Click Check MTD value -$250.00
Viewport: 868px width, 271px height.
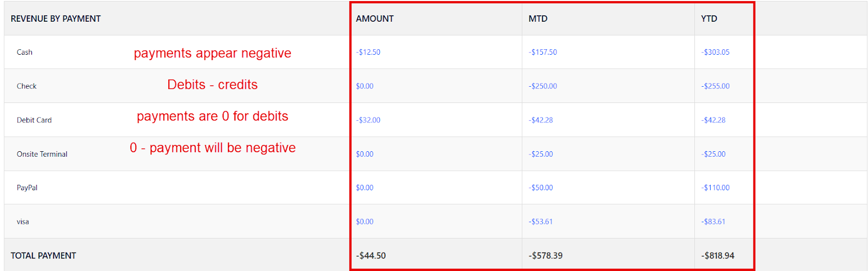click(x=542, y=86)
